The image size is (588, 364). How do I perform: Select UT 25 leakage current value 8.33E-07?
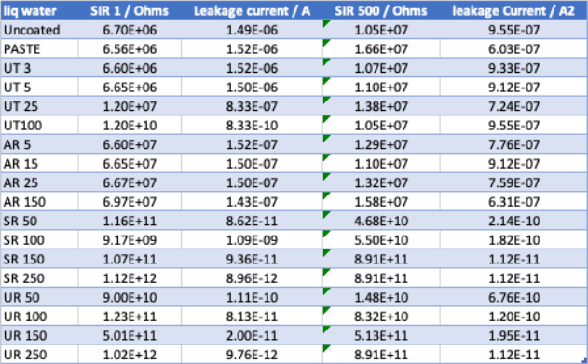coord(252,106)
